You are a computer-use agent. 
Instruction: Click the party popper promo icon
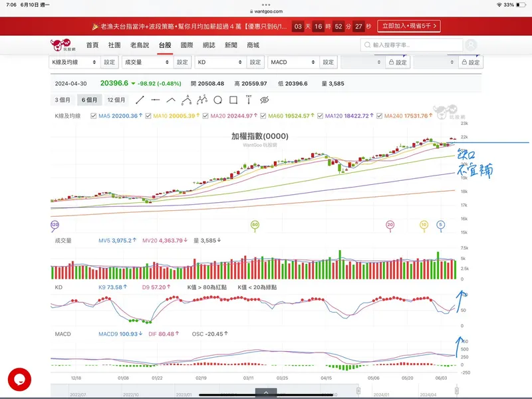[x=95, y=27]
